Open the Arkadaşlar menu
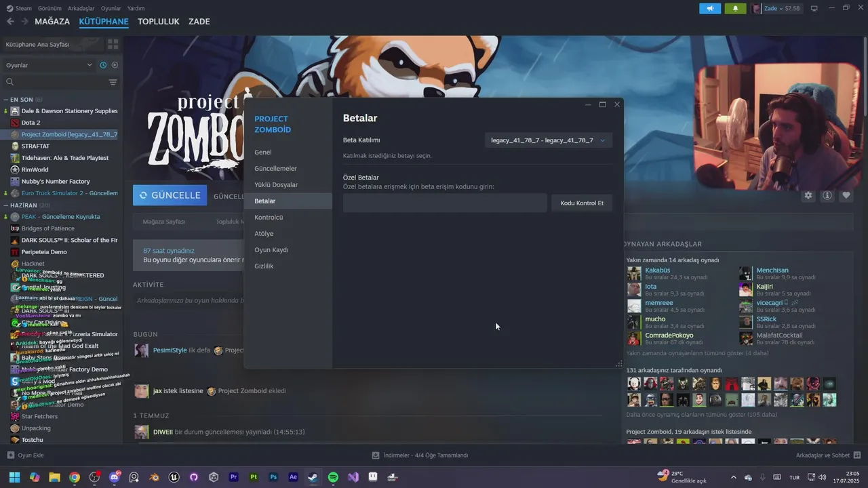The image size is (868, 488). tap(81, 8)
